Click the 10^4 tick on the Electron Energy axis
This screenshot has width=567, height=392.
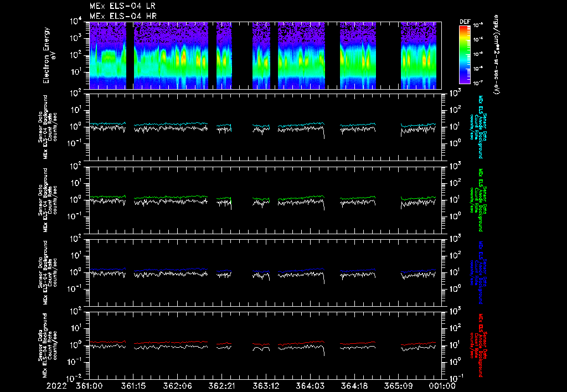[76, 22]
